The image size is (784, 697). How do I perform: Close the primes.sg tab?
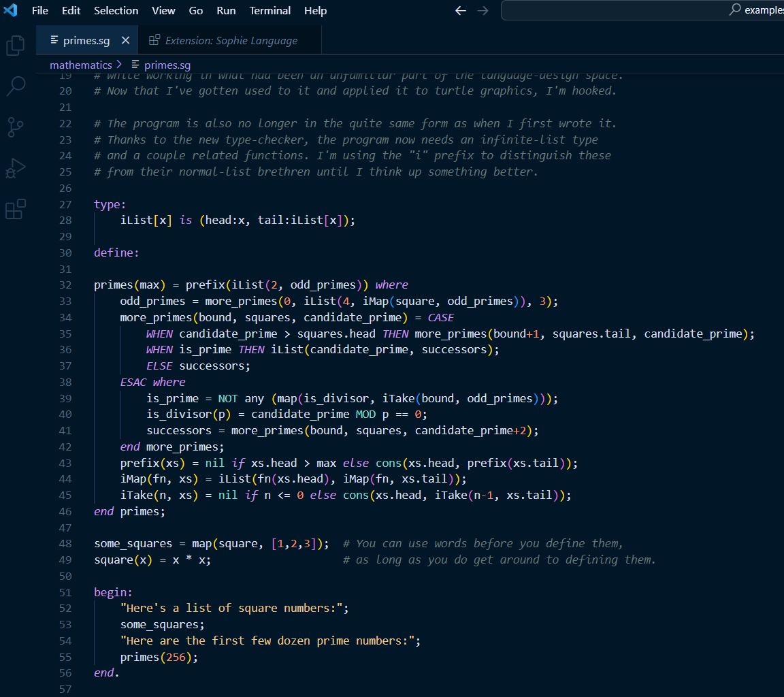pos(125,40)
